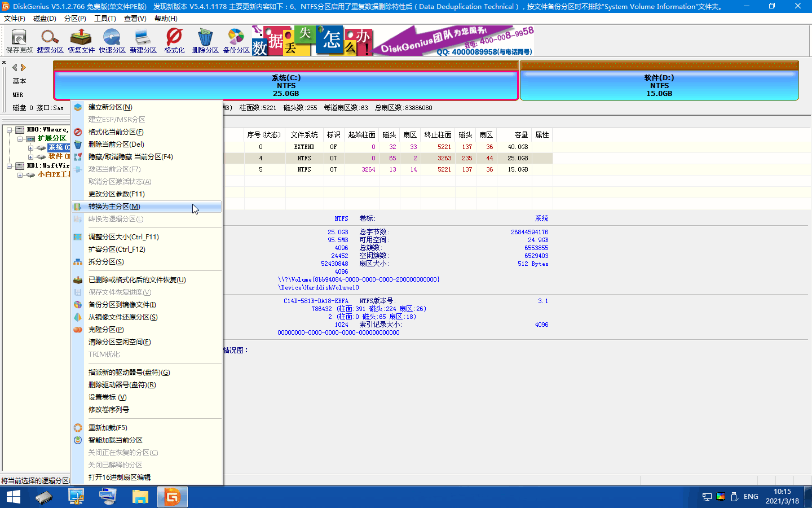Select 指派新的驱动器号(盘符)(G) entry

[x=147, y=373]
